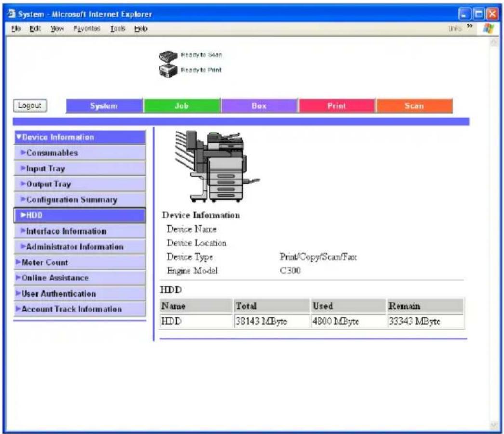The image size is (504, 434).
Task: Click the scanner status icon
Action: point(168,56)
